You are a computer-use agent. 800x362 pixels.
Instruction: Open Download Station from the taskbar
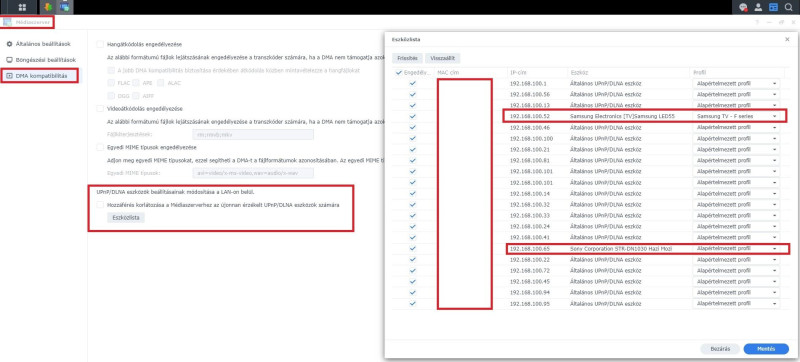click(47, 7)
